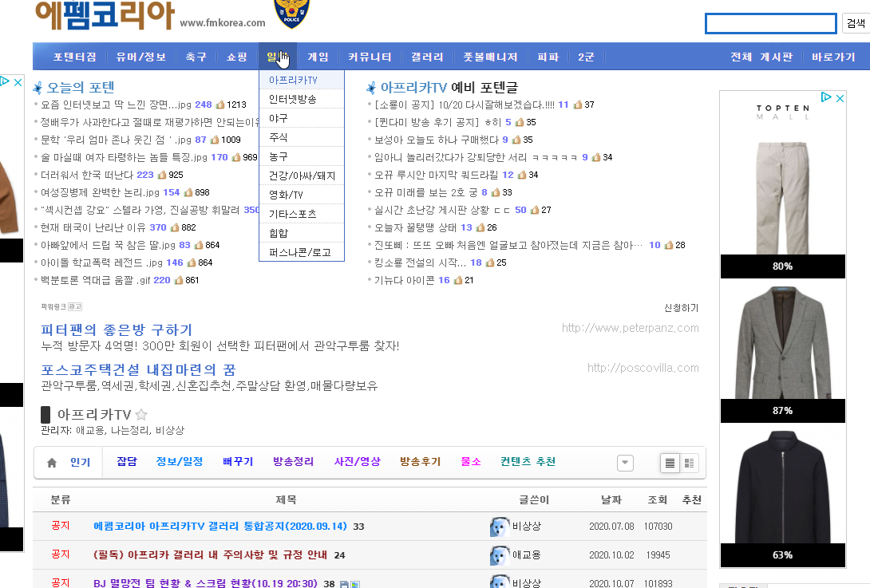The height and width of the screenshot is (588, 870).
Task: Sort by 조회 column header
Action: [x=658, y=499]
